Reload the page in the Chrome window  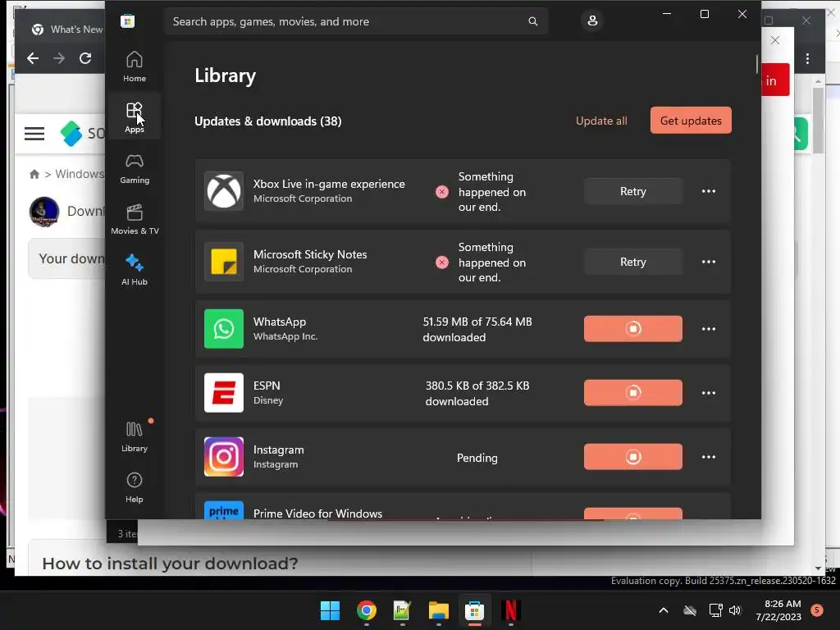[85, 58]
